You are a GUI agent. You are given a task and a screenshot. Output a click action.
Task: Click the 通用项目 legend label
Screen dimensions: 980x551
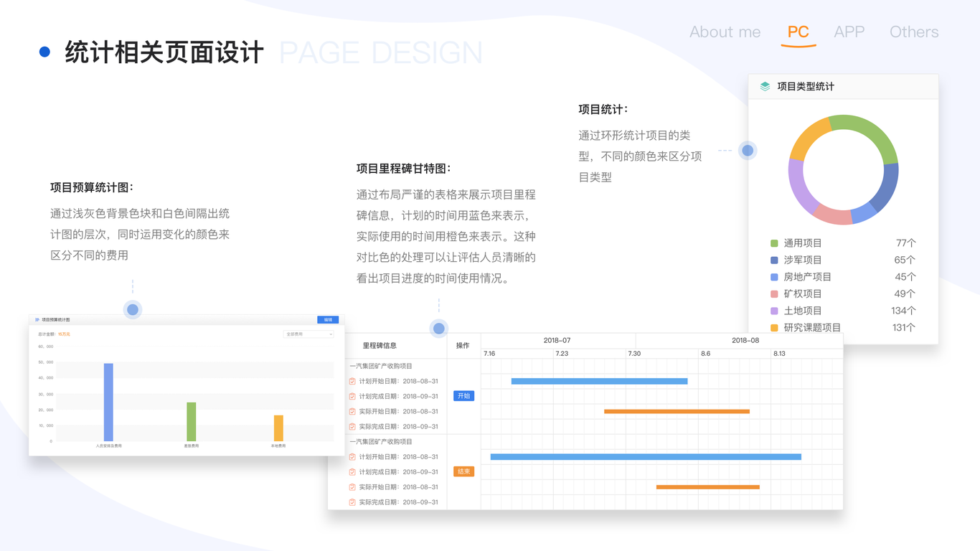pos(803,243)
